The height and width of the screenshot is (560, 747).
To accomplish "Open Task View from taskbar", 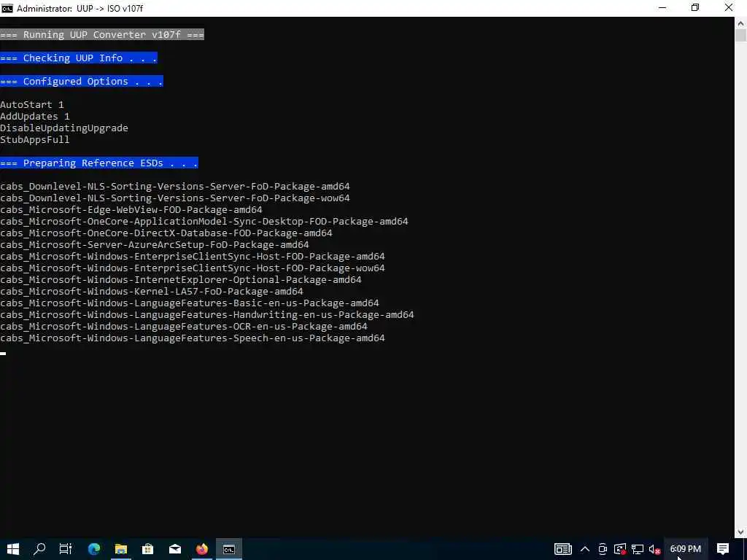I will coord(66,549).
